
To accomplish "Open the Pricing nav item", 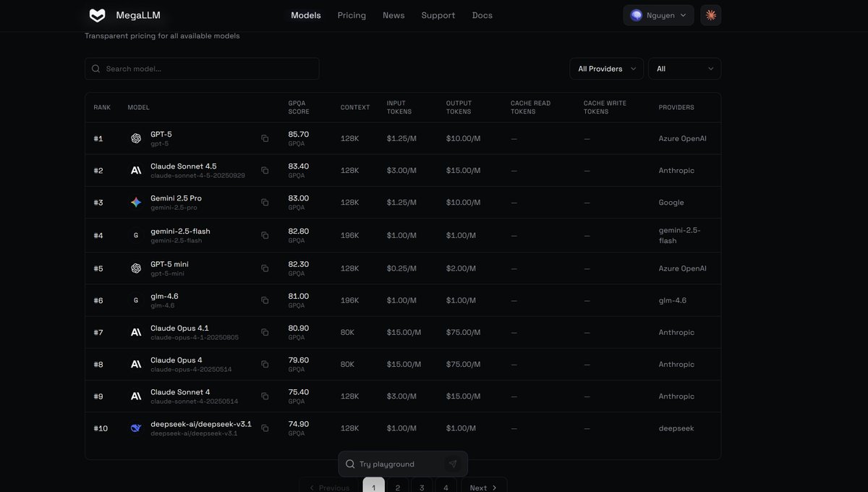I will (352, 15).
